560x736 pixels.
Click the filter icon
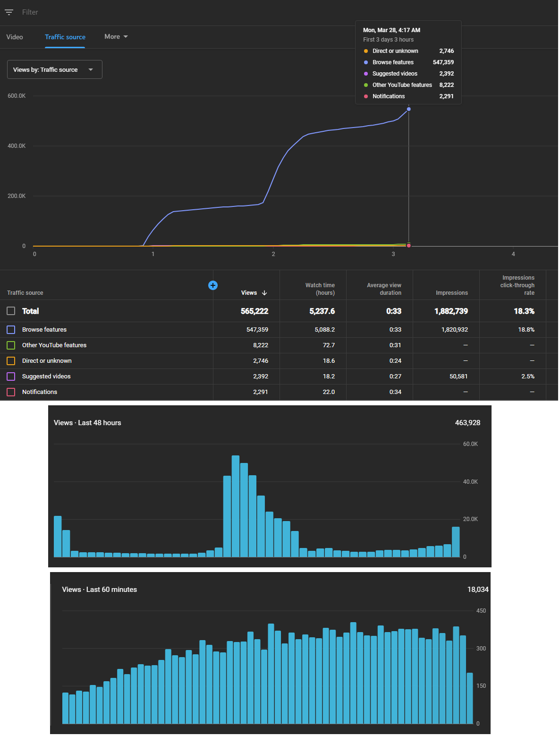(x=9, y=12)
